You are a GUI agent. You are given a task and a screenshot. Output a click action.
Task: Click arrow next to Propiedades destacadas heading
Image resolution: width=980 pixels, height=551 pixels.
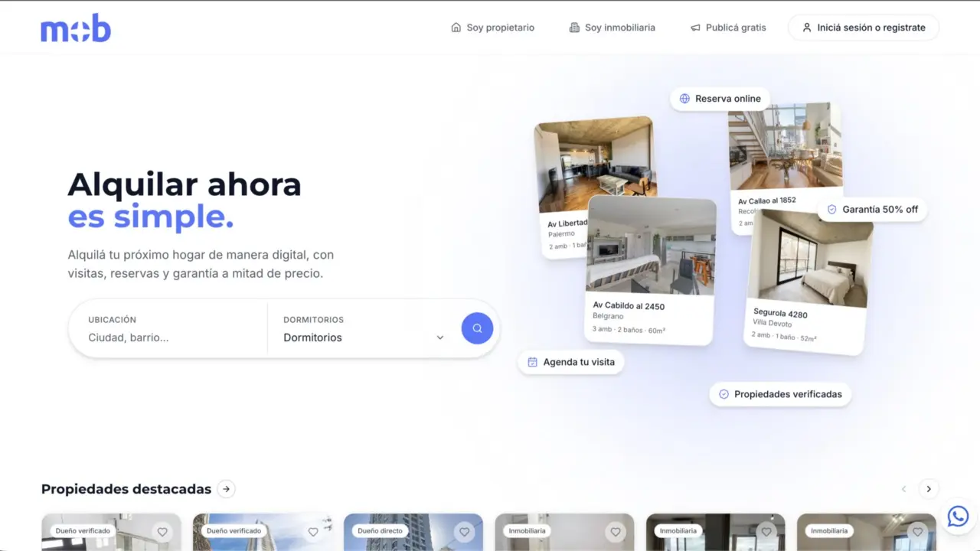[x=226, y=489]
